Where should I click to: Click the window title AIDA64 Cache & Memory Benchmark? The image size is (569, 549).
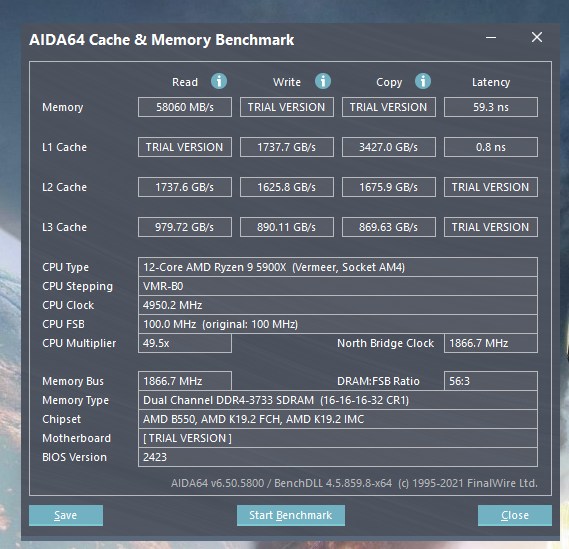161,40
